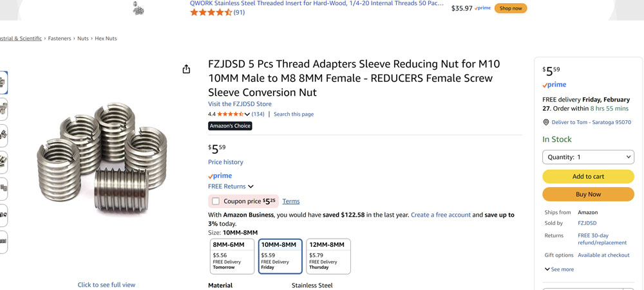Select the 12MM-8MM size option
Screen dimensions: 644x290
coord(328,256)
